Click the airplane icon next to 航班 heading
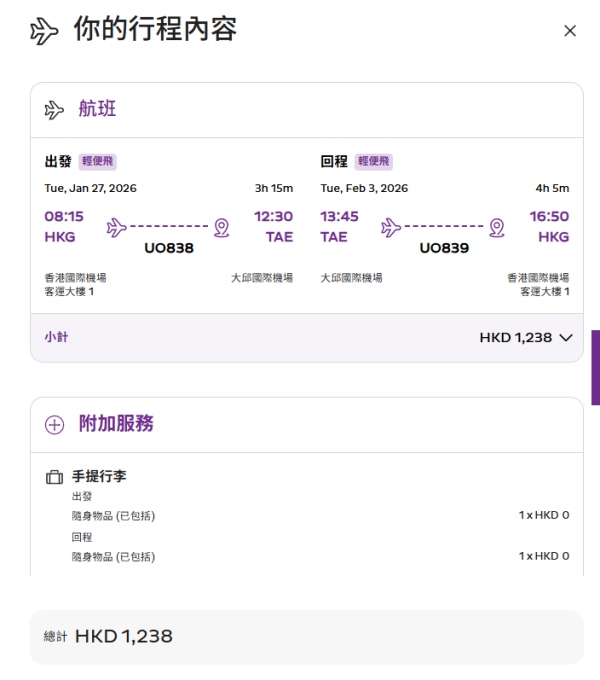Screen dimensions: 600x680 (x=54, y=110)
